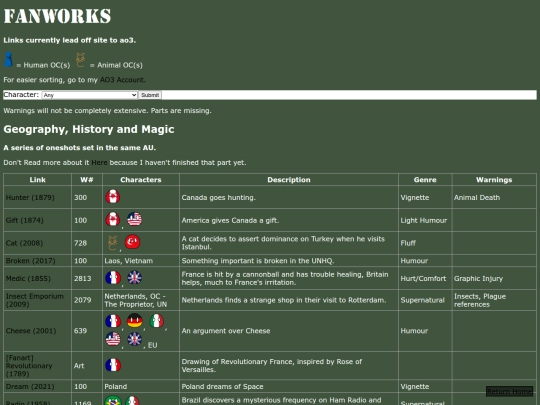Click the 'Light Humour' genre cell
Screen dimensions: 540x405
point(424,220)
